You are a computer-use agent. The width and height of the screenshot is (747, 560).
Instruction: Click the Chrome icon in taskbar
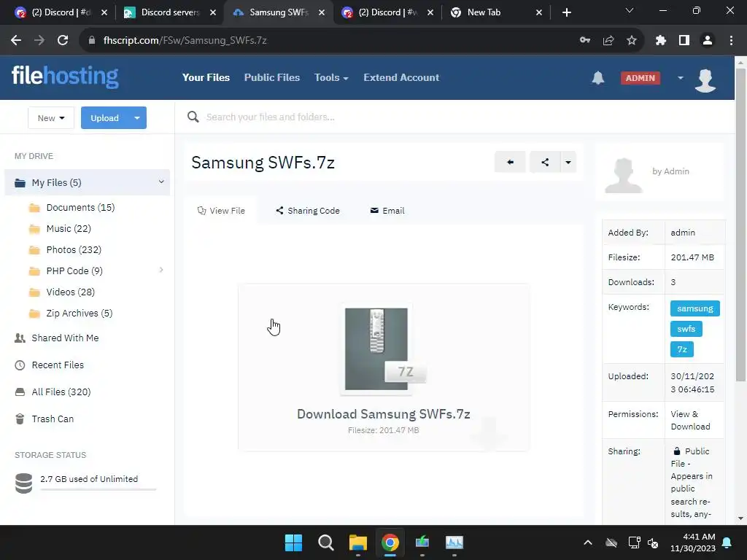390,542
